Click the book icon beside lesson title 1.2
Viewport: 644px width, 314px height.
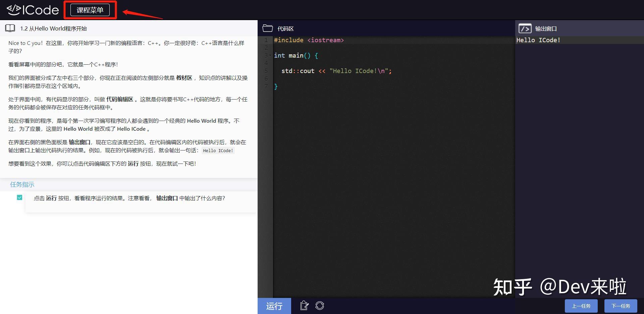10,28
